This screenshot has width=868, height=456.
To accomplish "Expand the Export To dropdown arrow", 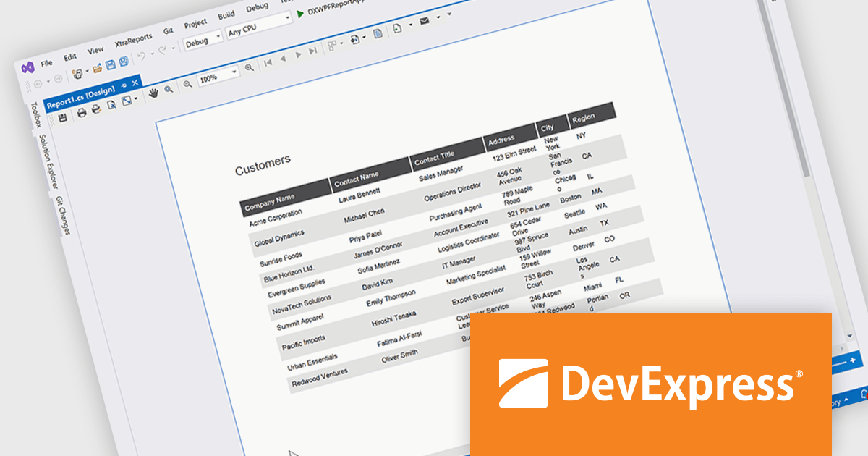I will click(410, 24).
